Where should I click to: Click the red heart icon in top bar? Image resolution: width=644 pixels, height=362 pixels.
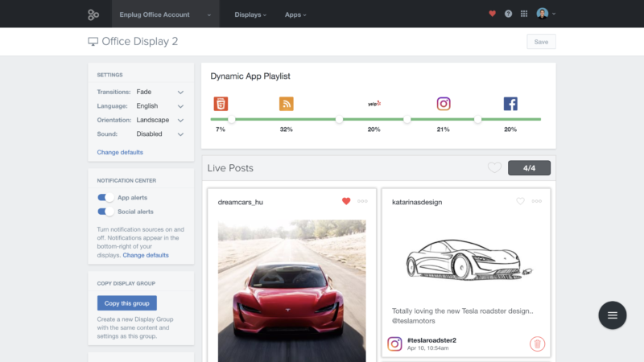pos(492,14)
